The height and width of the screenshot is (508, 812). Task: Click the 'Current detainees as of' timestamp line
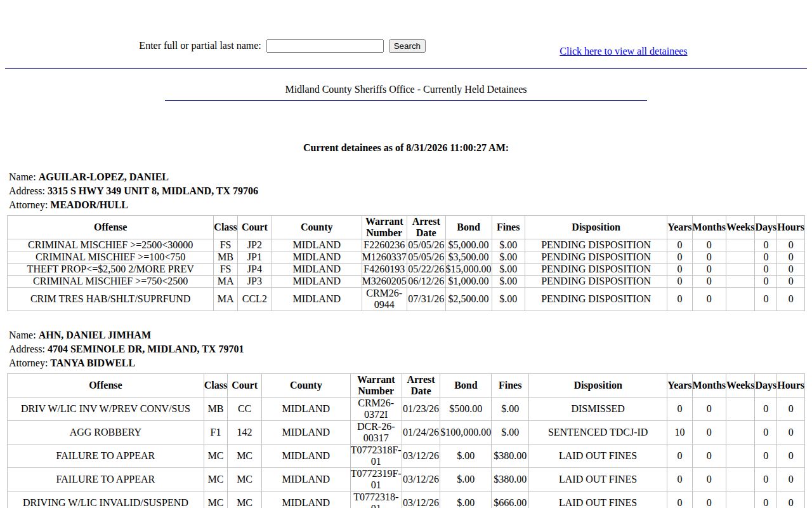(x=406, y=148)
